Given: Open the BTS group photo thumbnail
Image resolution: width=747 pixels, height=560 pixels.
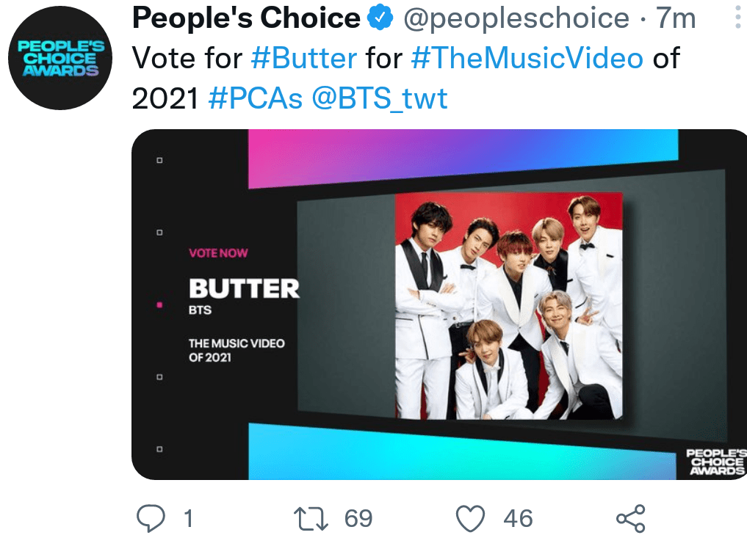Looking at the screenshot, I should pos(508,305).
